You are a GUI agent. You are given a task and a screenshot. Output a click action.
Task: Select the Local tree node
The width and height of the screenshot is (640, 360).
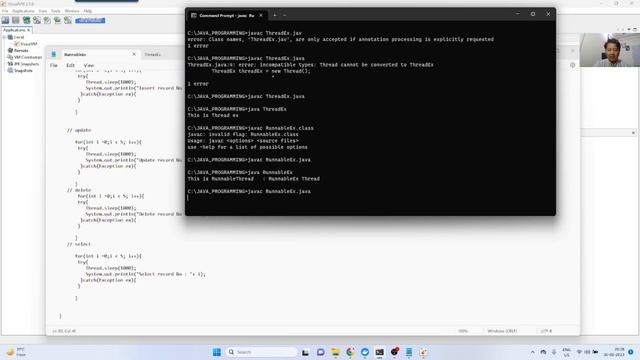(x=18, y=37)
